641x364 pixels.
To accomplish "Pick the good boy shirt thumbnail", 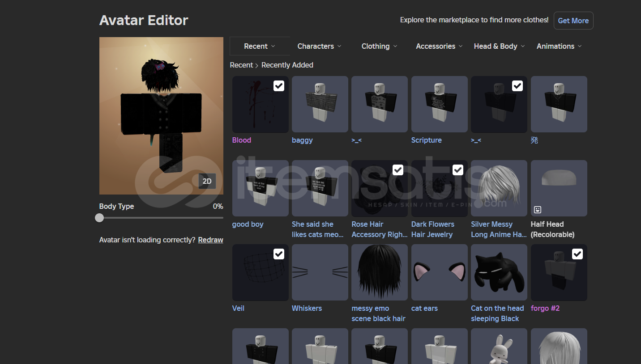I will coord(261,188).
